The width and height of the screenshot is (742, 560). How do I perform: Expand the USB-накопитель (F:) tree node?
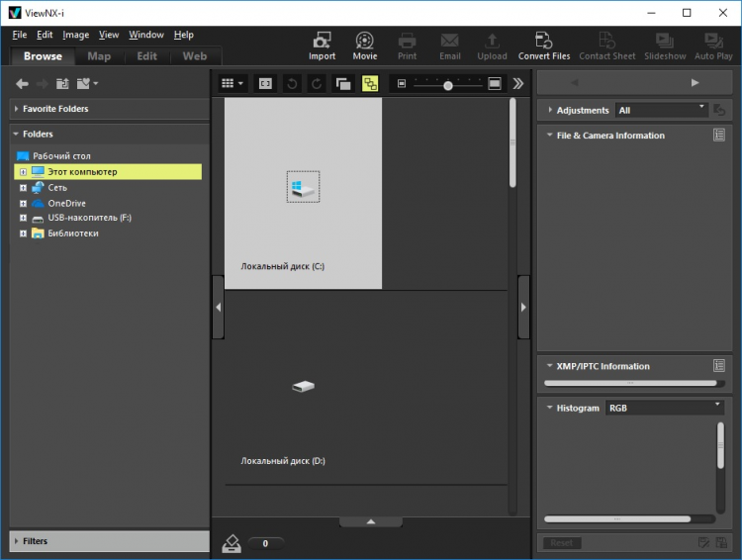pos(23,218)
